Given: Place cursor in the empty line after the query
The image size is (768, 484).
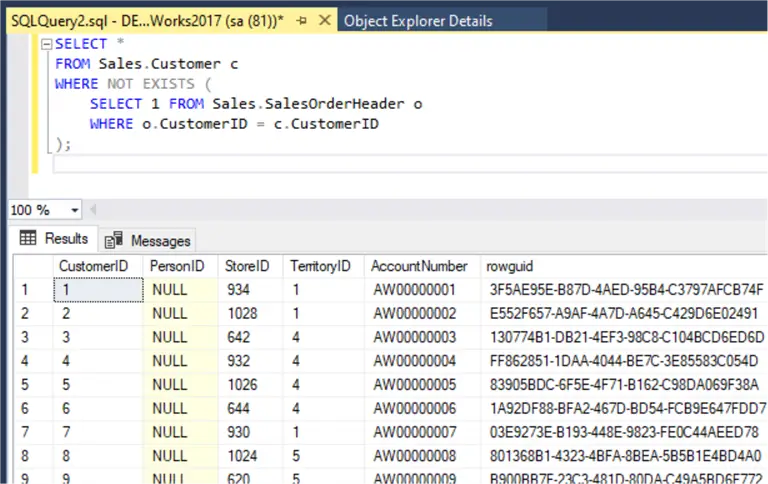Looking at the screenshot, I should [300, 164].
